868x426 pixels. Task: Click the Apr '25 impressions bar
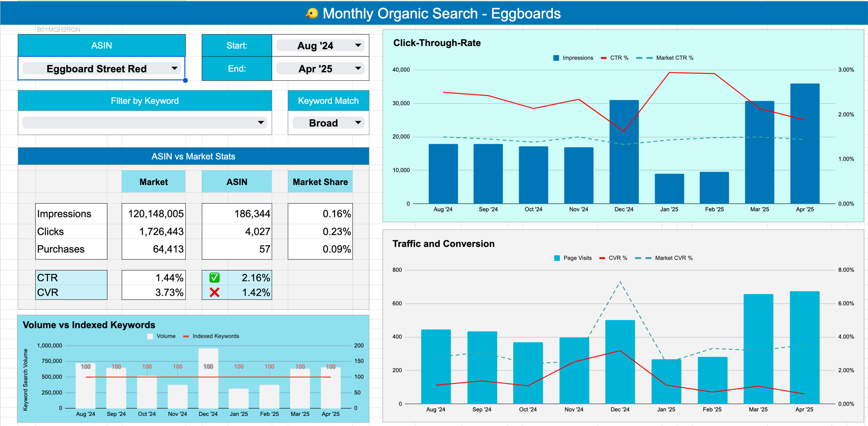pos(805,143)
